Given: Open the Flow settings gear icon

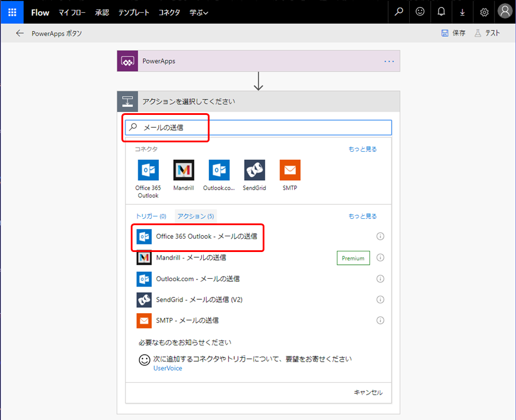Looking at the screenshot, I should tap(483, 12).
